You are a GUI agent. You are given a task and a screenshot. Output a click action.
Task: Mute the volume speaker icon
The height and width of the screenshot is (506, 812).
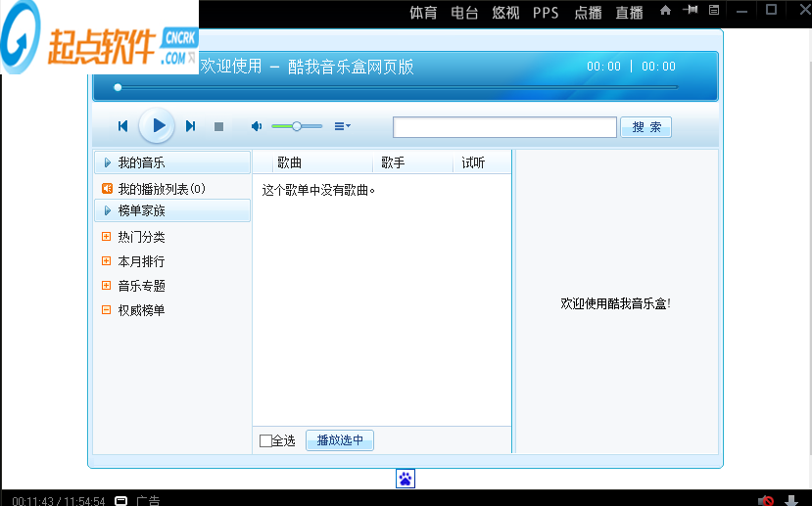tap(257, 126)
